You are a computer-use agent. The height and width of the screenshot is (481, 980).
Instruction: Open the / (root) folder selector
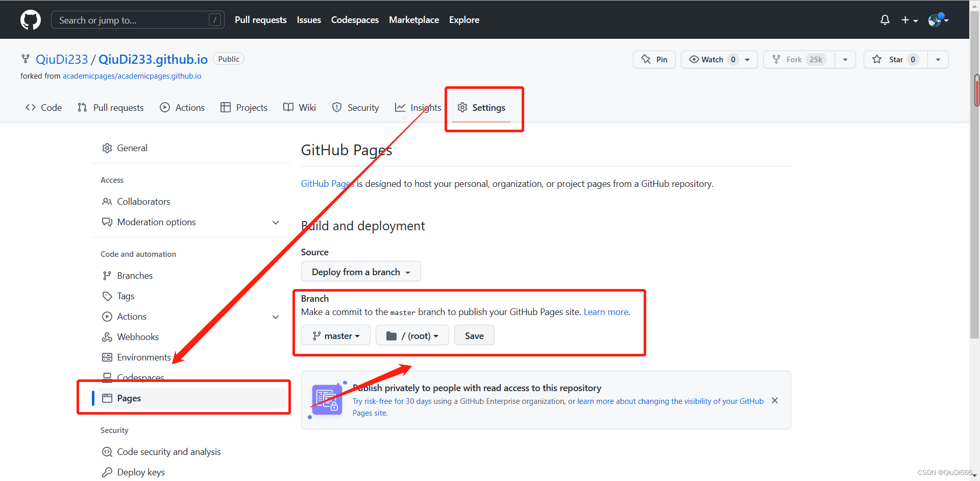[x=412, y=335]
